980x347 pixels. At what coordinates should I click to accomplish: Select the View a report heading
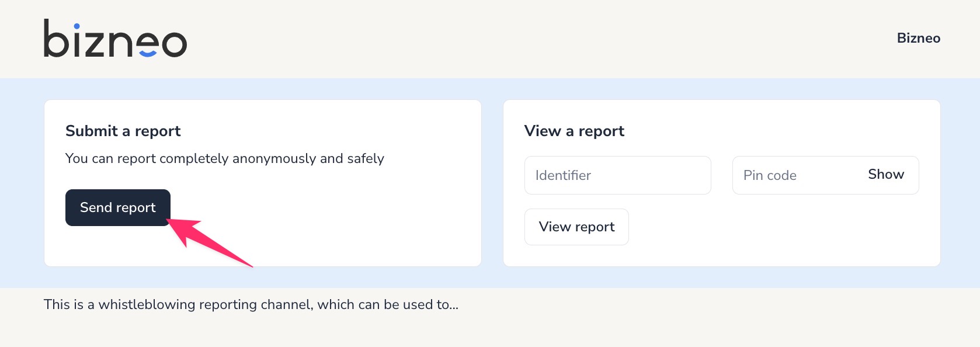[574, 131]
